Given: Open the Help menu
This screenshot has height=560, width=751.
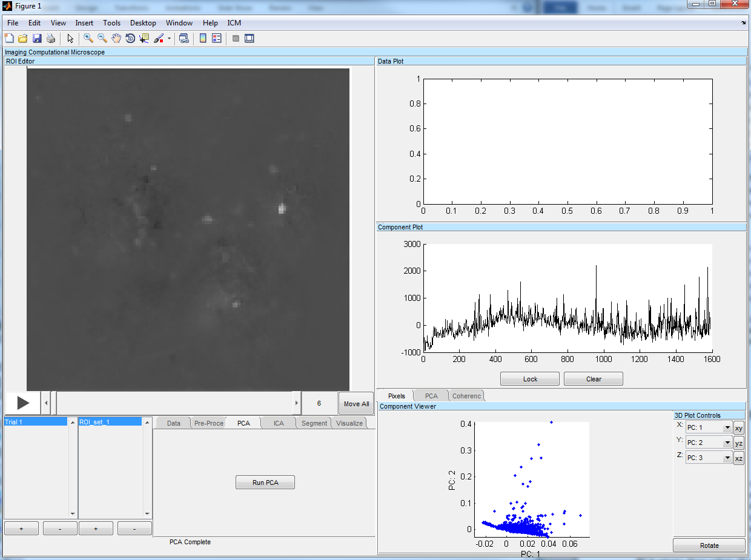Looking at the screenshot, I should pos(210,23).
